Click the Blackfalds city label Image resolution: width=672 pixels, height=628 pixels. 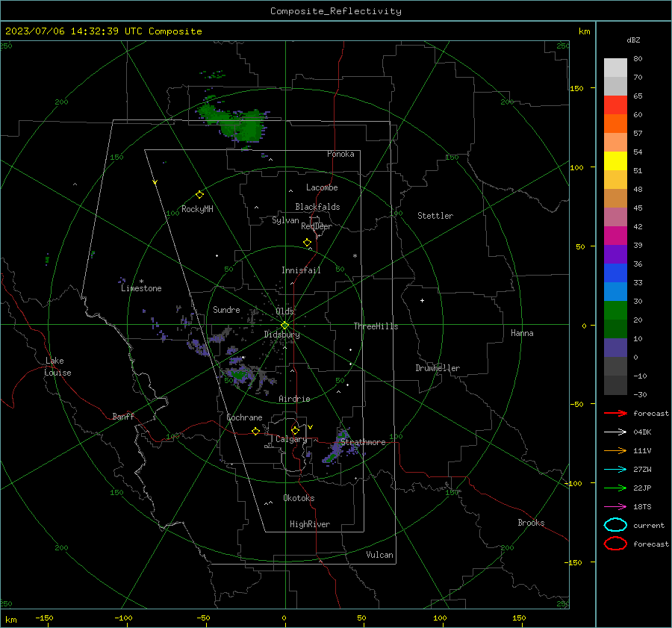[317, 207]
